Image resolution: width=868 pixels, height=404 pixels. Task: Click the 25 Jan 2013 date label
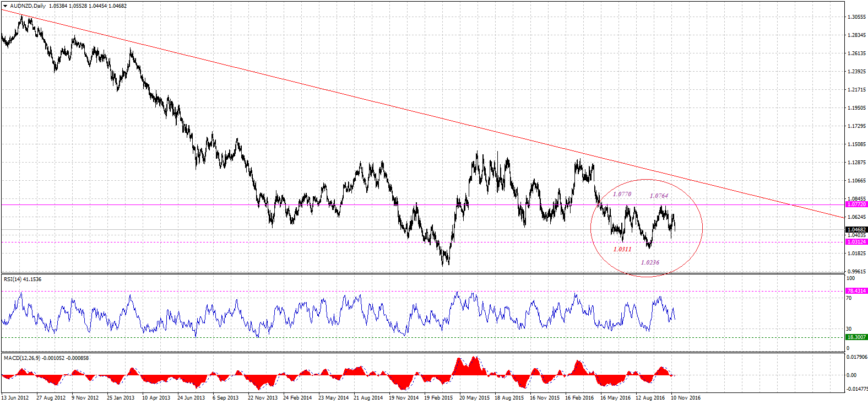click(x=121, y=398)
